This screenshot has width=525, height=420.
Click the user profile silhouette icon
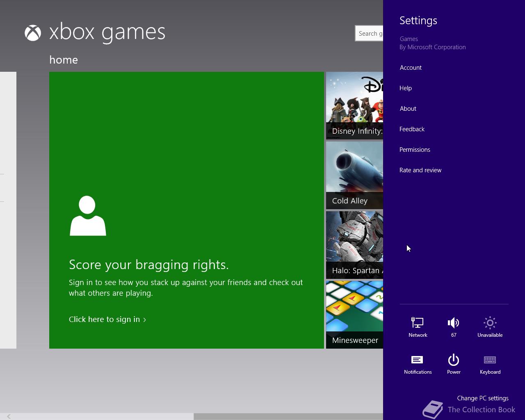coord(88,216)
